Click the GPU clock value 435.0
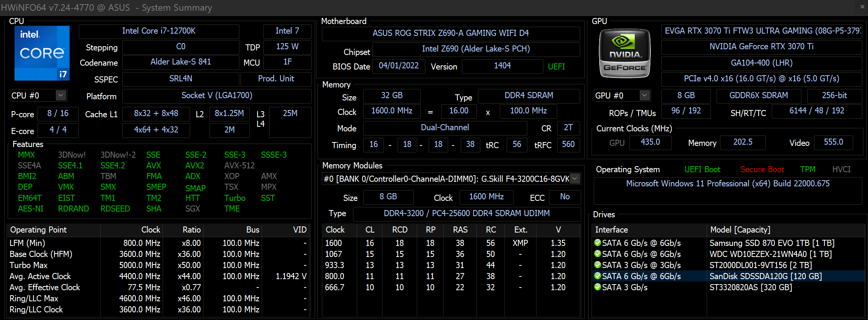This screenshot has height=320, width=868. [x=650, y=142]
